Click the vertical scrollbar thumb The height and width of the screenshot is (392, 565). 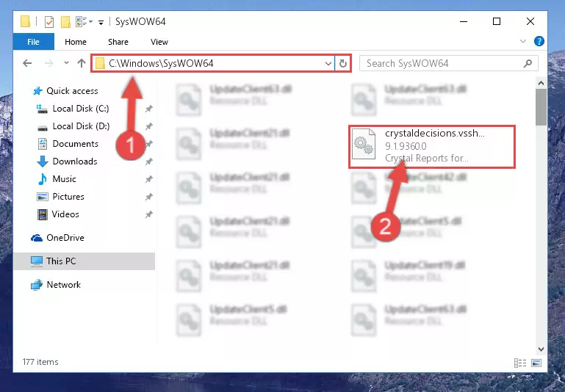[x=541, y=107]
